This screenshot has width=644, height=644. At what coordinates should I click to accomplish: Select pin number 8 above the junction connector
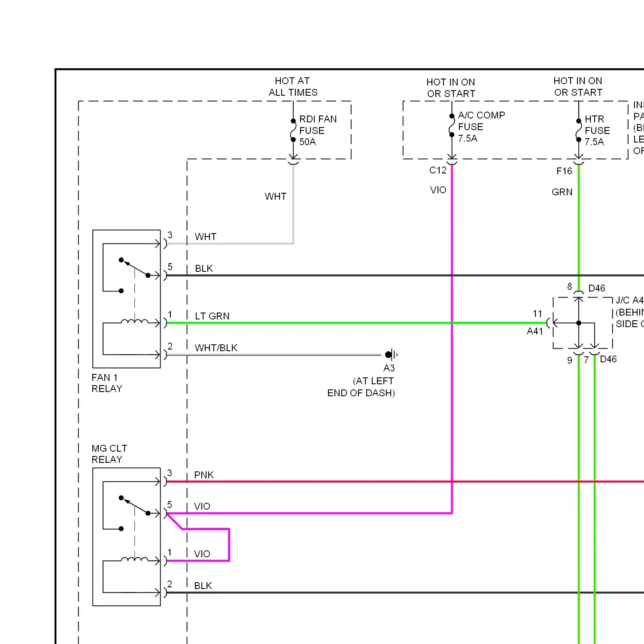click(x=570, y=287)
